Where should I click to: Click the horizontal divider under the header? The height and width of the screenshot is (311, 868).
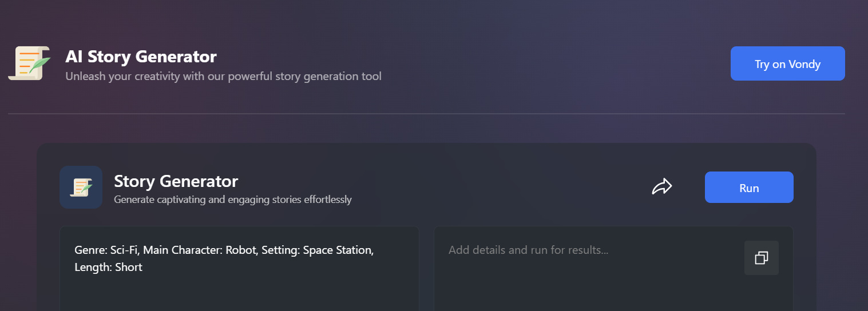click(426, 114)
